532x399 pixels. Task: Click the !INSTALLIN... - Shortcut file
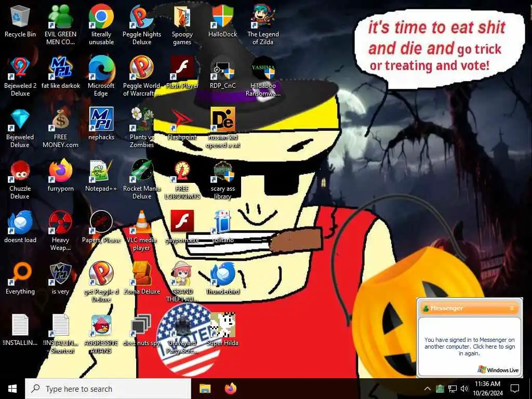pos(61,325)
